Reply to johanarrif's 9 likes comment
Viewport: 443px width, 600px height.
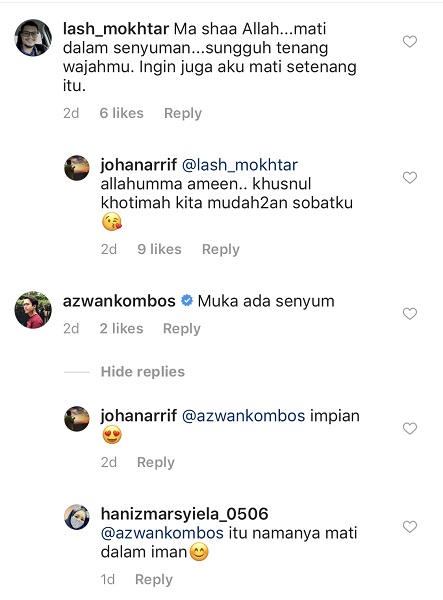pos(221,249)
